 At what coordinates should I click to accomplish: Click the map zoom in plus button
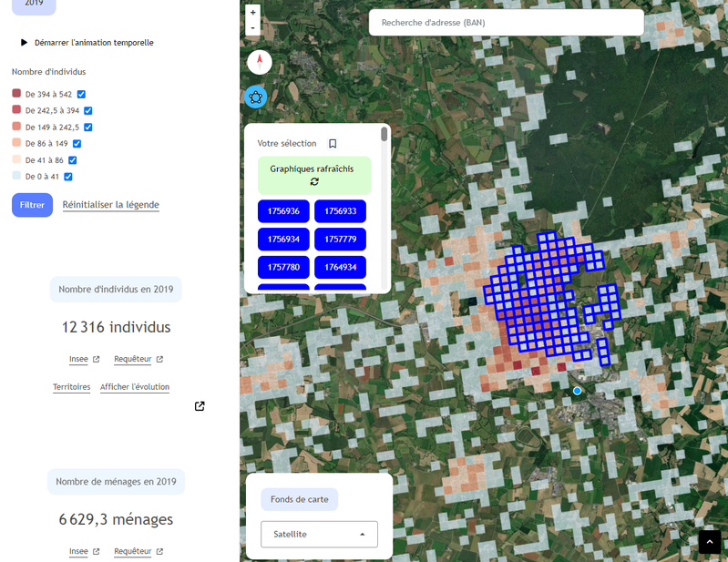[x=253, y=13]
